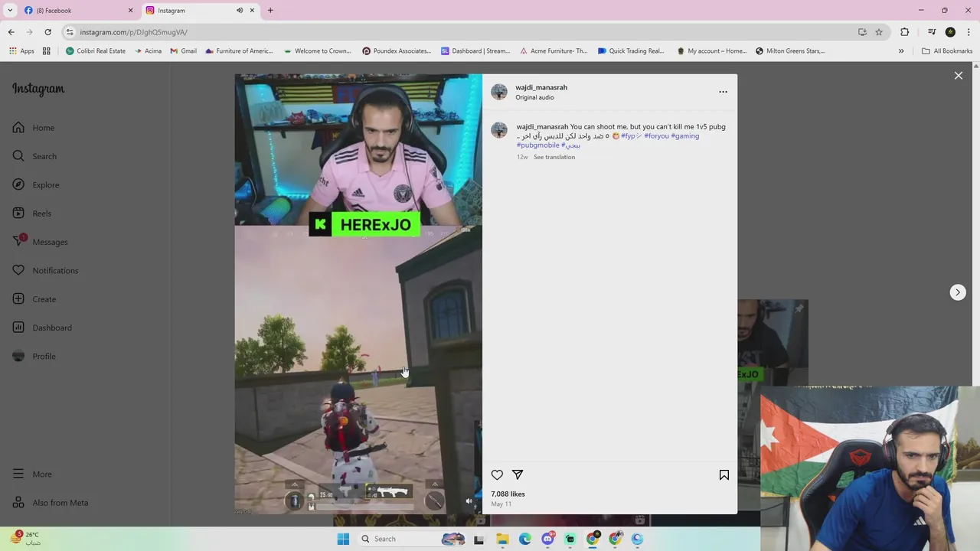
Task: Open the Extensions puzzle icon
Action: 905,32
